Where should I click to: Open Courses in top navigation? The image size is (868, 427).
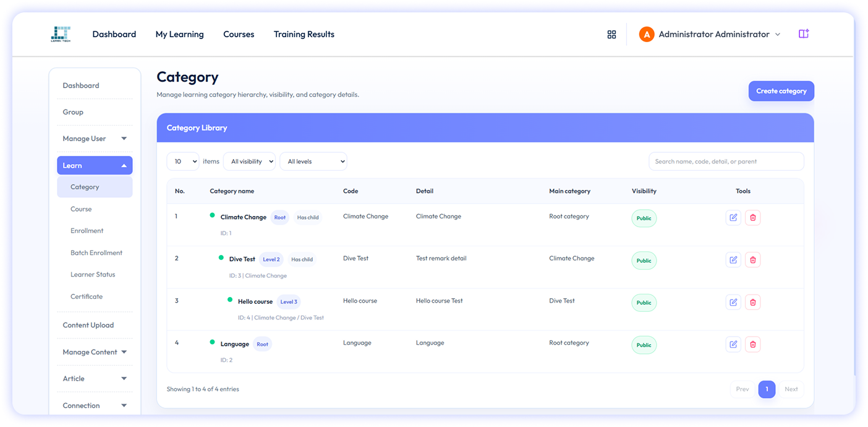[x=239, y=35]
